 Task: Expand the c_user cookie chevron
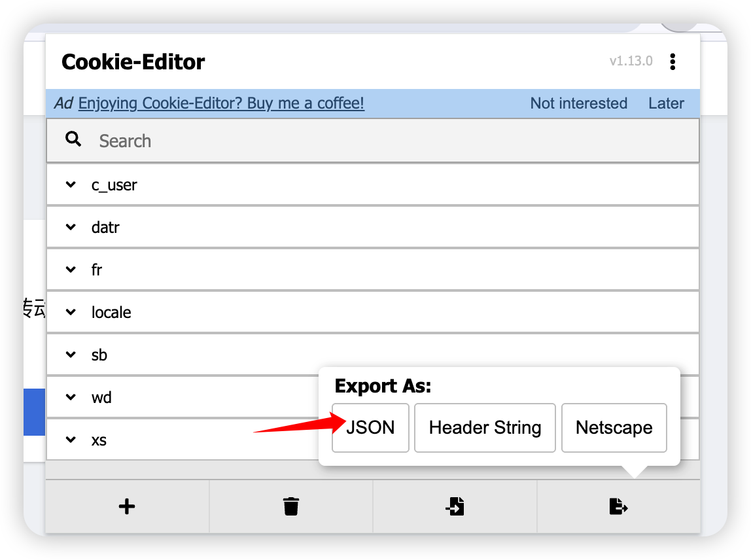coord(71,185)
